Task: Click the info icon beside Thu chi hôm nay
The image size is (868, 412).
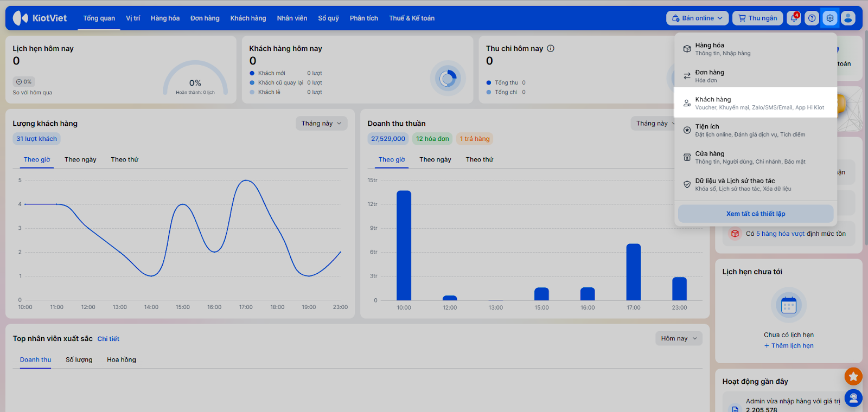Action: tap(551, 48)
